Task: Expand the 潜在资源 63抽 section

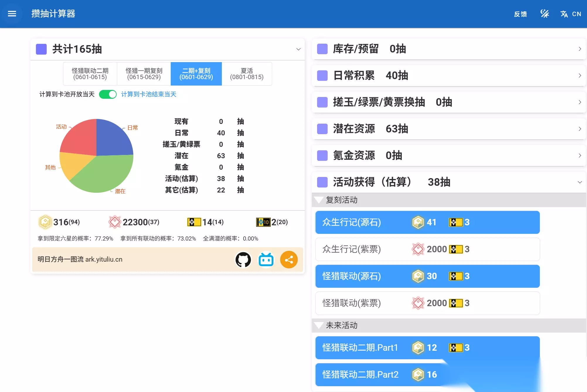Action: 449,129
